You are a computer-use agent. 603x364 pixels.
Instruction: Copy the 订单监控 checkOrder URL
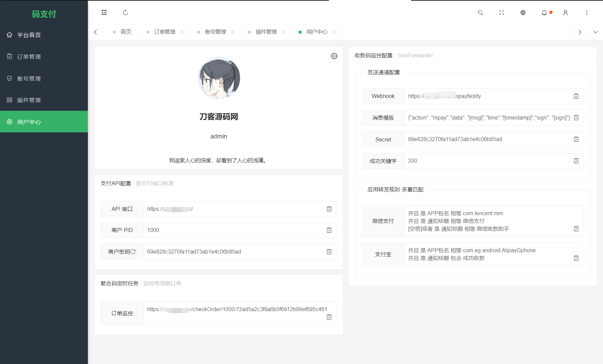pos(329,317)
